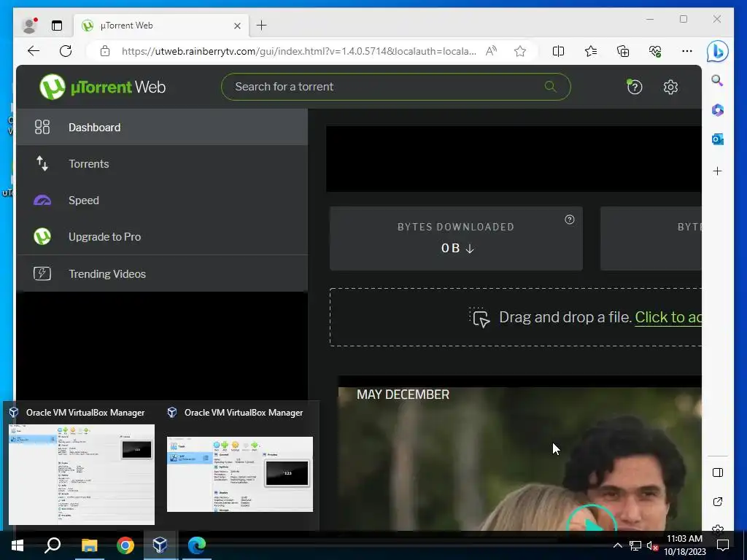Screen dimensions: 747x560
Task: Toggle Edge sidebar panel layout icon
Action: click(x=718, y=472)
